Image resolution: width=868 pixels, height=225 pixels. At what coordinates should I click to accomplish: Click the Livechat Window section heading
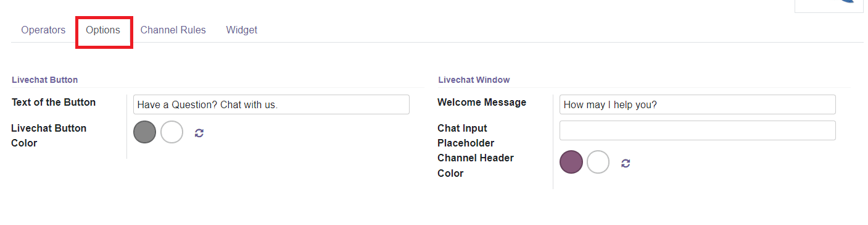[474, 80]
